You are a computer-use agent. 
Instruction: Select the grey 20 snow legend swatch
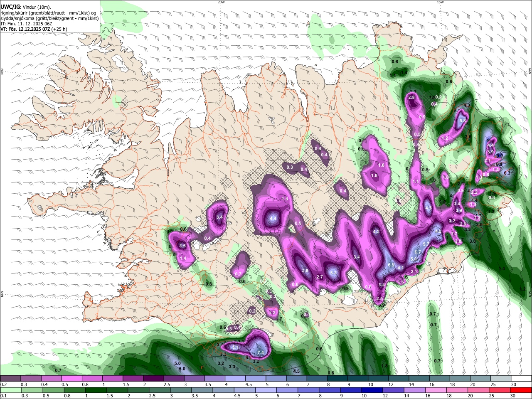click(x=480, y=379)
